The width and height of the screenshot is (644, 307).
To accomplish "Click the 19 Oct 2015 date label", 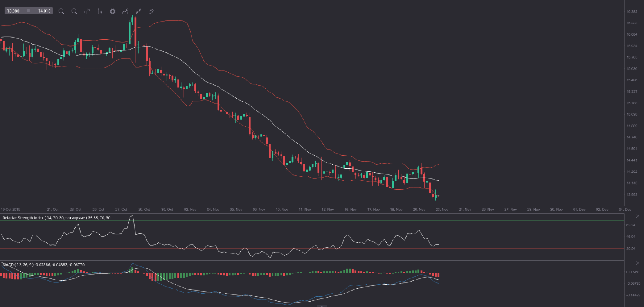I will pos(11,210).
